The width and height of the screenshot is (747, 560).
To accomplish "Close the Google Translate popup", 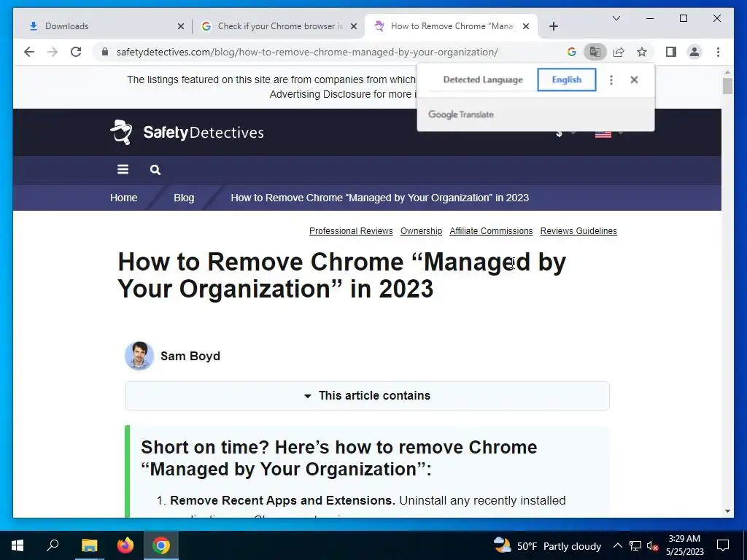I will [634, 80].
